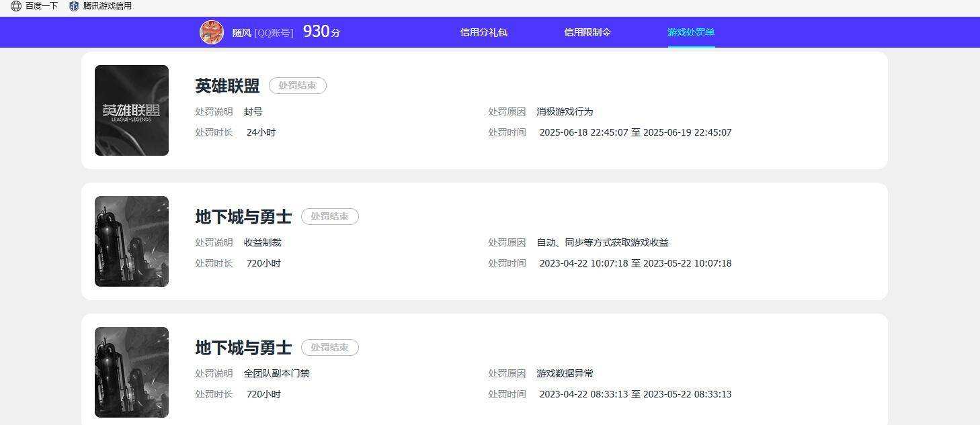Click the 随风 username
This screenshot has width=980, height=425.
click(242, 33)
